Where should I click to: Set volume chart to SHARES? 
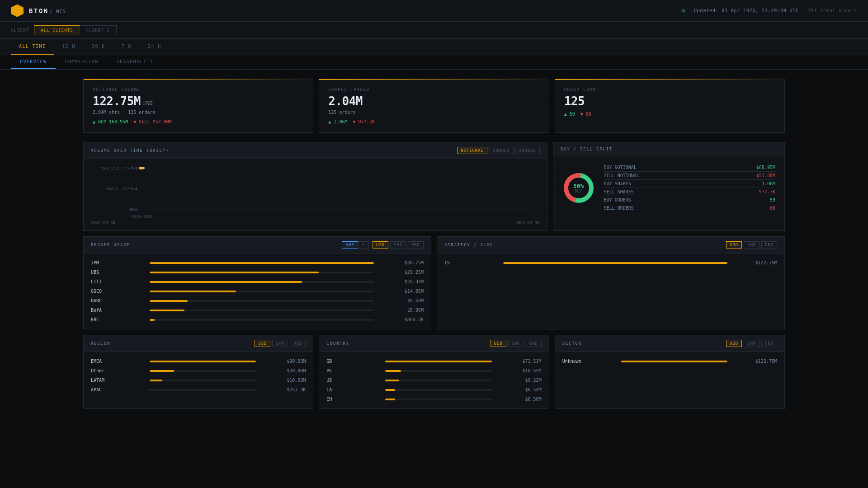coord(501,150)
